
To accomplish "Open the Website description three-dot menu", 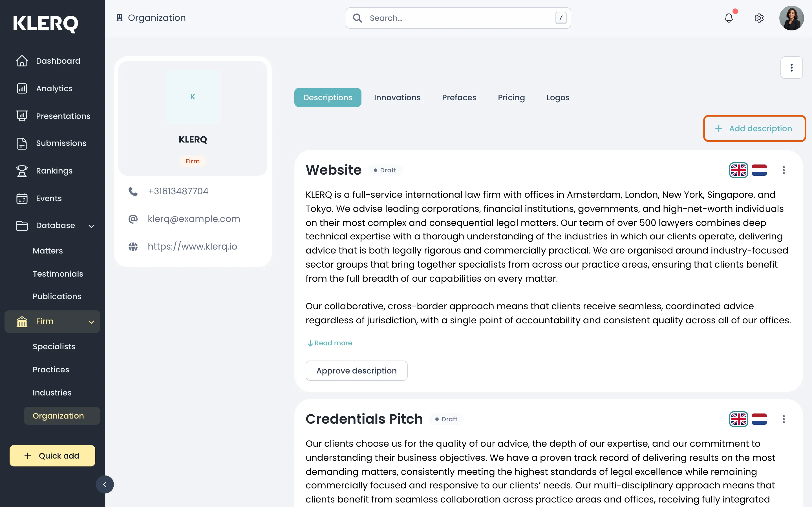I will click(x=784, y=170).
